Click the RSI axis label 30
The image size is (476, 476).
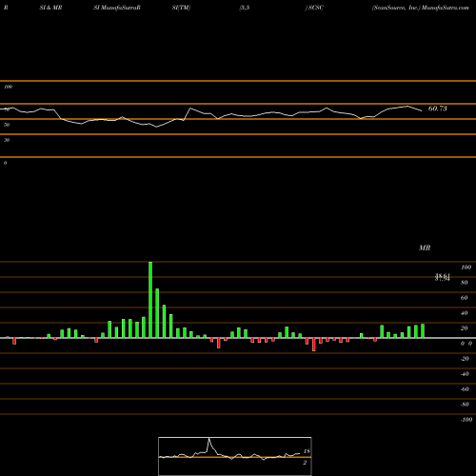[7, 140]
